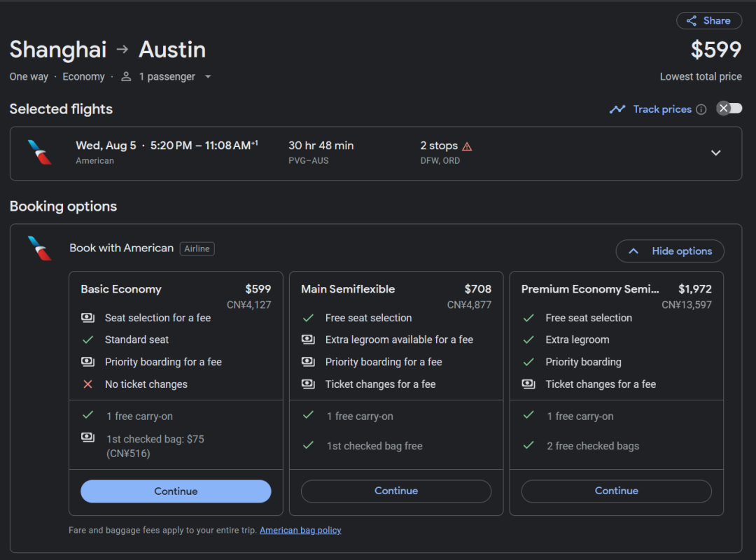Continue with Premium Economy fare

[616, 491]
